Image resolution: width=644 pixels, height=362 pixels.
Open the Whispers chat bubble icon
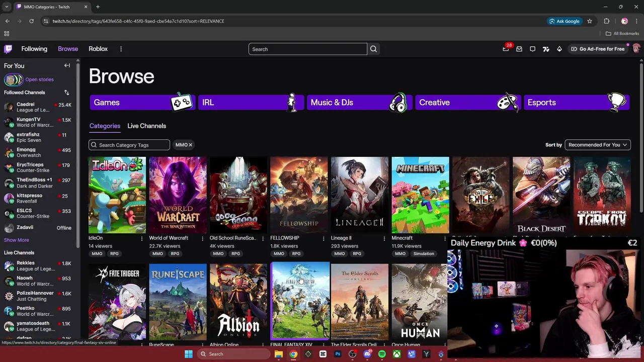pos(532,49)
